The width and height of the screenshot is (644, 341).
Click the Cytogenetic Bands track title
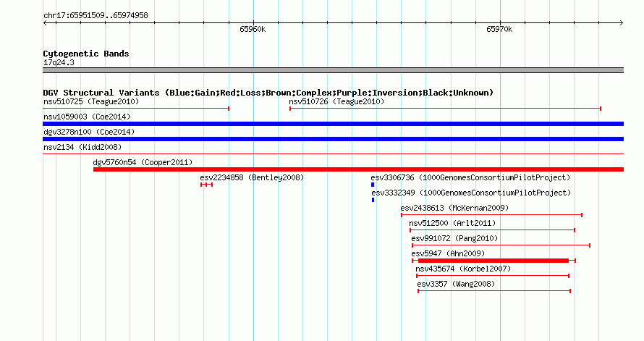click(x=86, y=54)
